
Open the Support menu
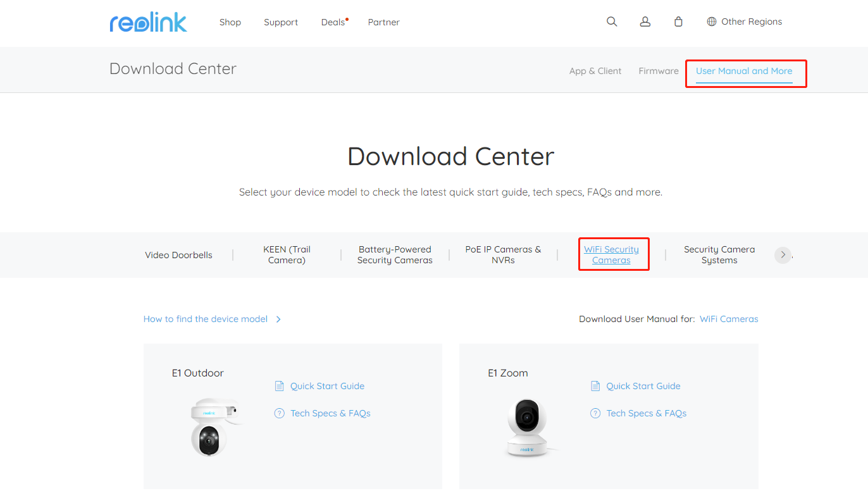(281, 22)
